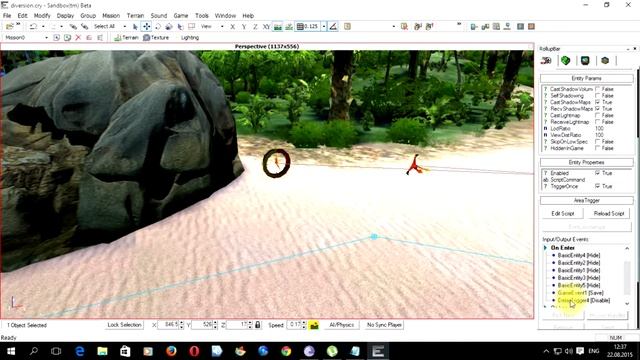Open the Tools menu

click(x=202, y=16)
